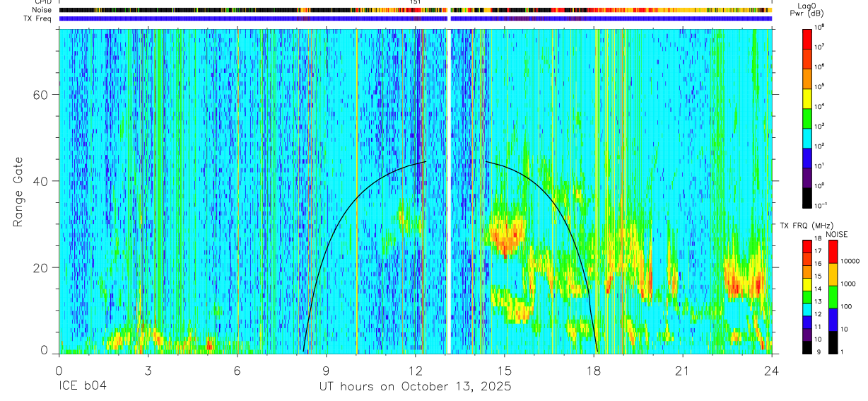Click the 10^4 tick on power colorbar
Viewport: 868px width, 401px height.
point(820,105)
